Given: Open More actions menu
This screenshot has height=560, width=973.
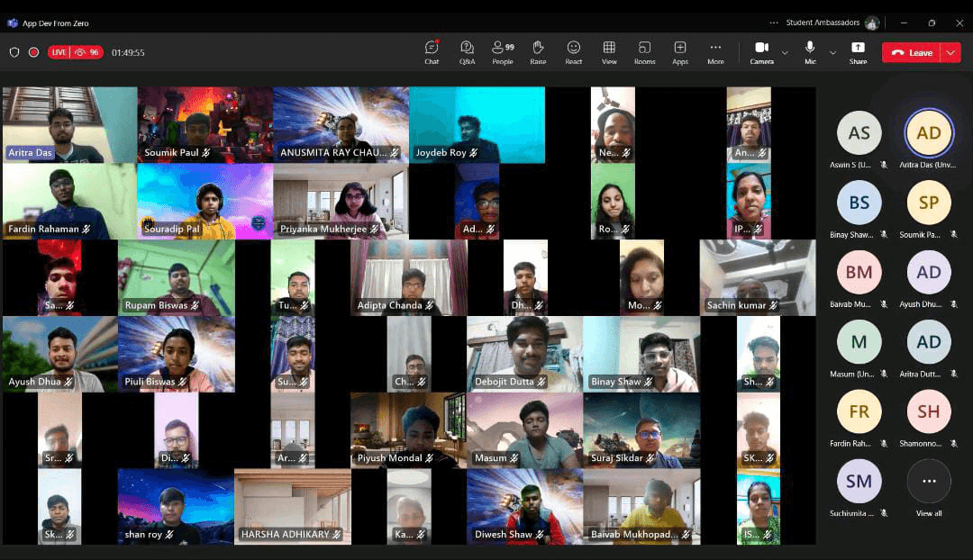Looking at the screenshot, I should click(x=715, y=52).
